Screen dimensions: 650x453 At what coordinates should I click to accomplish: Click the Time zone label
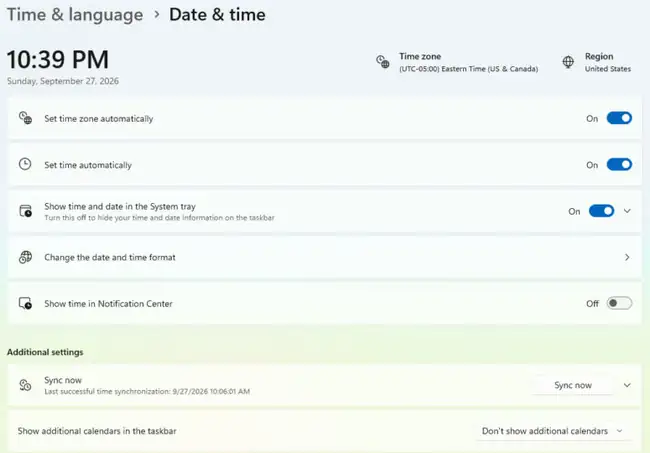(x=420, y=56)
